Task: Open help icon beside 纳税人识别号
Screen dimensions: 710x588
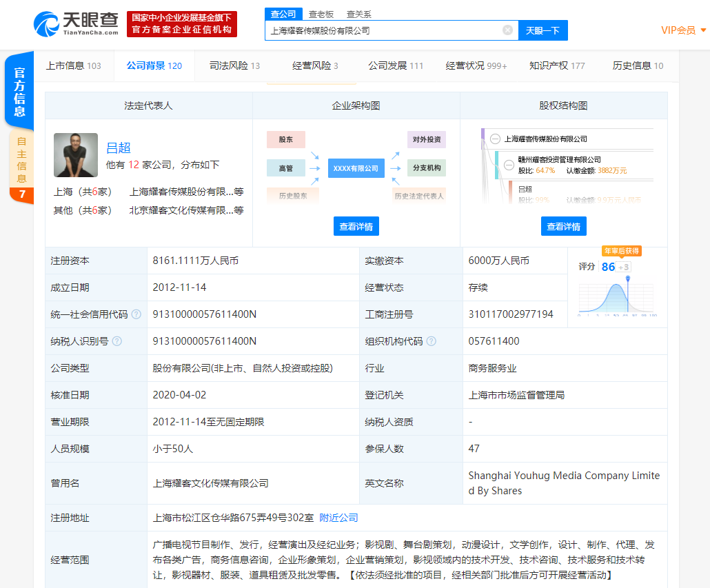Action: pos(116,341)
